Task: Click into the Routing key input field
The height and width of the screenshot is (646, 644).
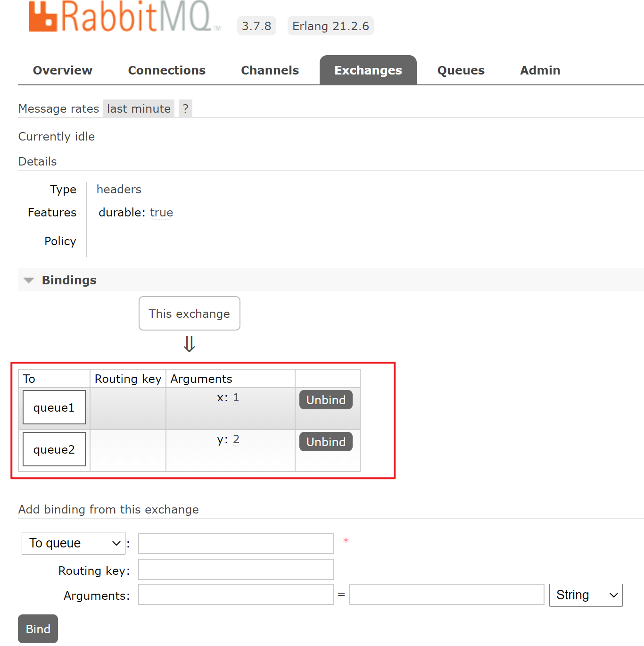Action: (x=236, y=570)
